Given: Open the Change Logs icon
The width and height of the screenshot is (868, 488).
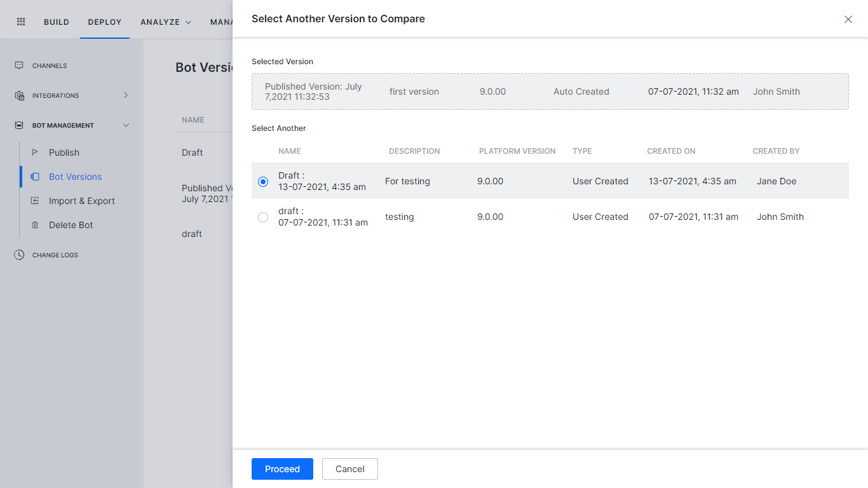Looking at the screenshot, I should (19, 254).
